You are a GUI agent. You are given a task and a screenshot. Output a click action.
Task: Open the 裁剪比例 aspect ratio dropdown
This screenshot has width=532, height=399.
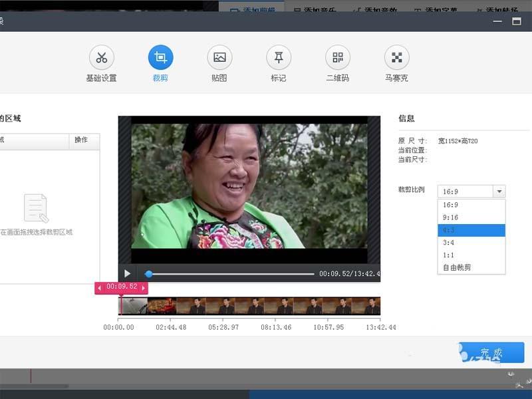(498, 191)
